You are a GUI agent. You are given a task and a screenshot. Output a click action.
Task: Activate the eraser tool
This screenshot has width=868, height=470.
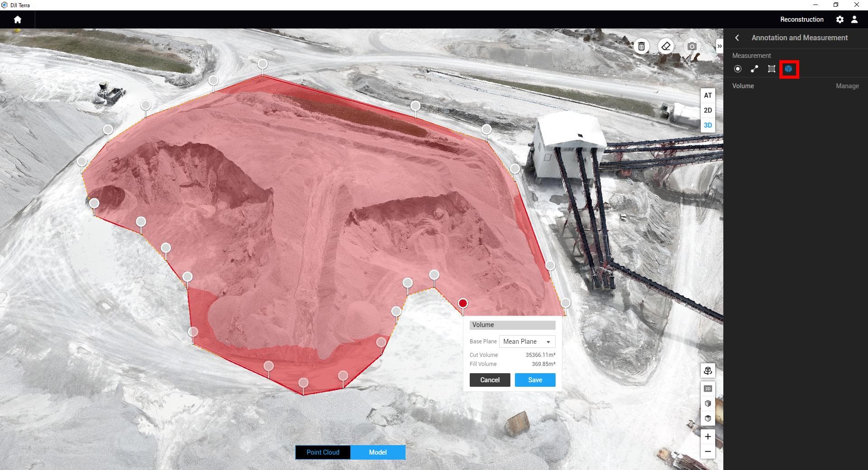coord(665,46)
